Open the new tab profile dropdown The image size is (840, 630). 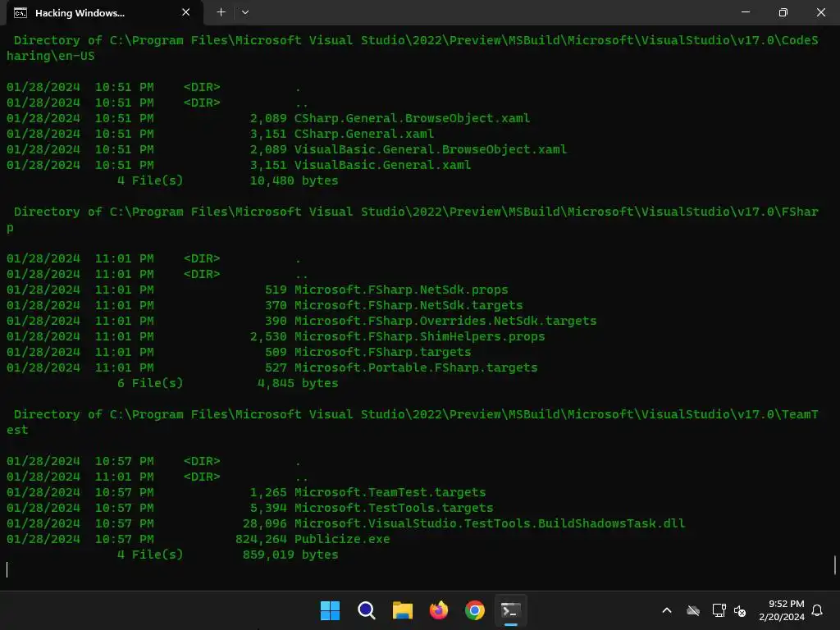(x=245, y=12)
